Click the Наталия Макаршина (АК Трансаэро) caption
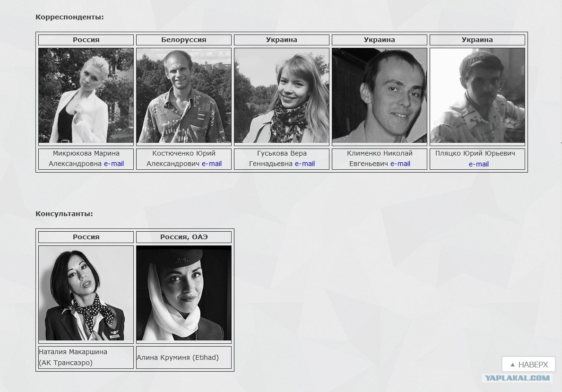The width and height of the screenshot is (562, 392). 73,357
